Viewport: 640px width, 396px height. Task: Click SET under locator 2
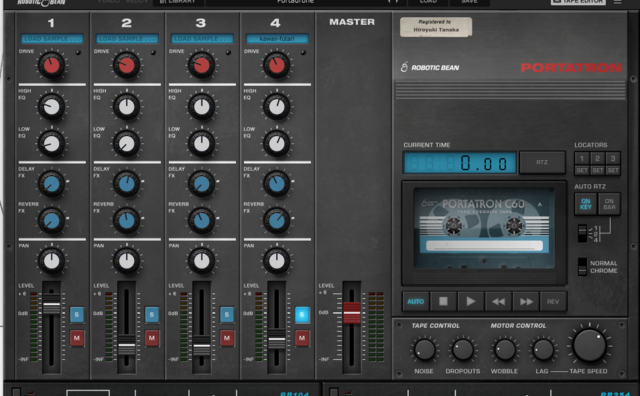coord(597,170)
